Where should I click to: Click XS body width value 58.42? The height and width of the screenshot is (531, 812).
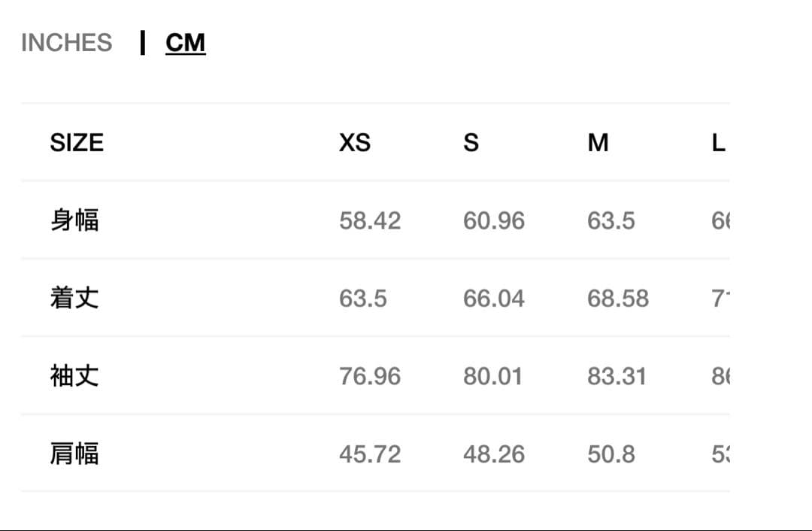click(370, 221)
